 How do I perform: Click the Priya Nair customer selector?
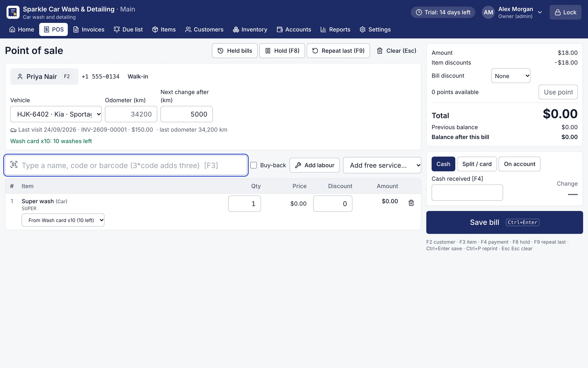(x=44, y=76)
